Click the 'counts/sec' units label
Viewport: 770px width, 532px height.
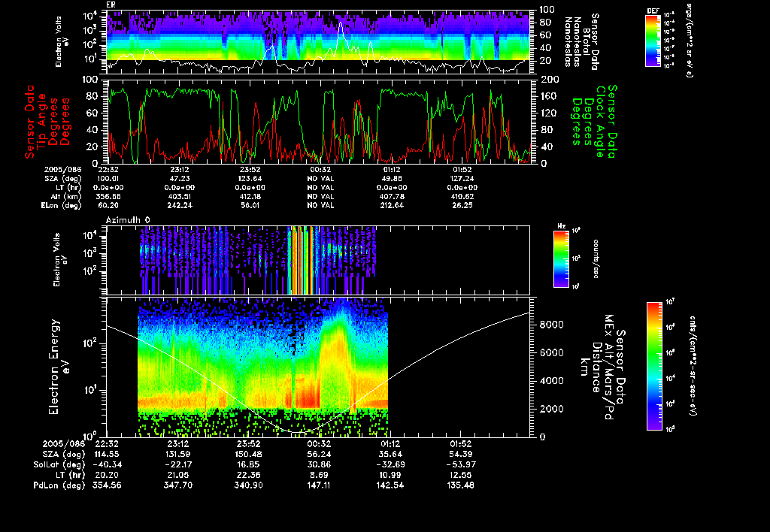pyautogui.click(x=596, y=259)
